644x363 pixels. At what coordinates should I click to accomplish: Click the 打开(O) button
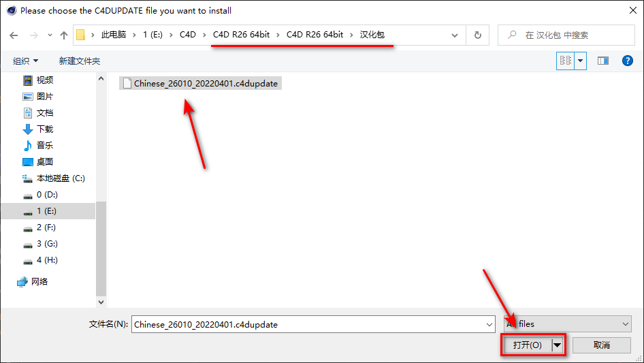528,345
